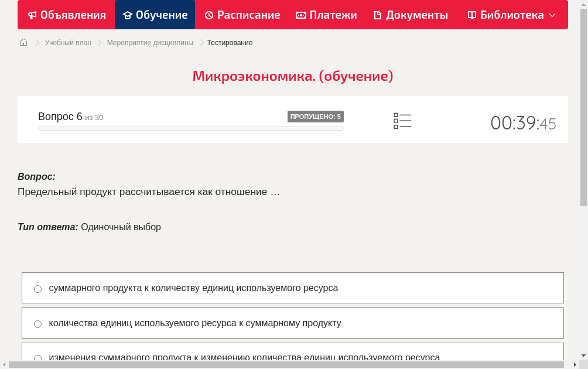Open the Платежи section

[x=326, y=15]
